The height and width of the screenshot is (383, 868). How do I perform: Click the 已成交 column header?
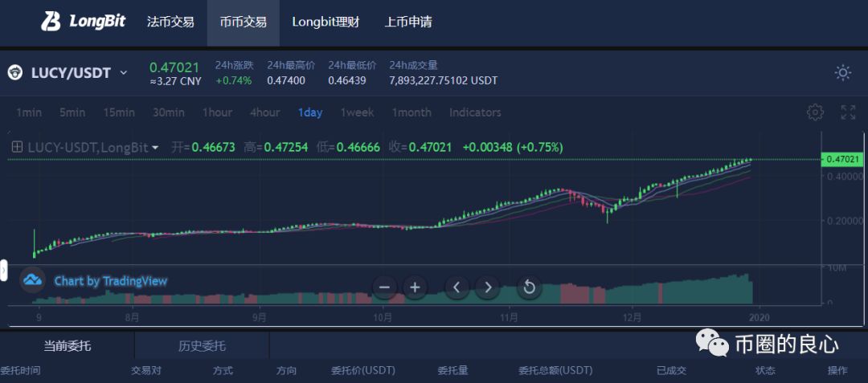tap(671, 370)
